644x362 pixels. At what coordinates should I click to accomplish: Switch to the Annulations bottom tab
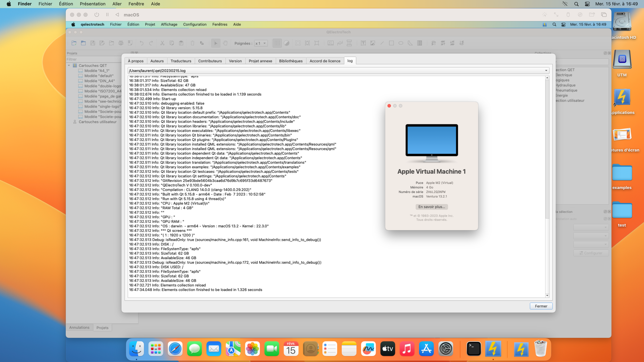(79, 327)
